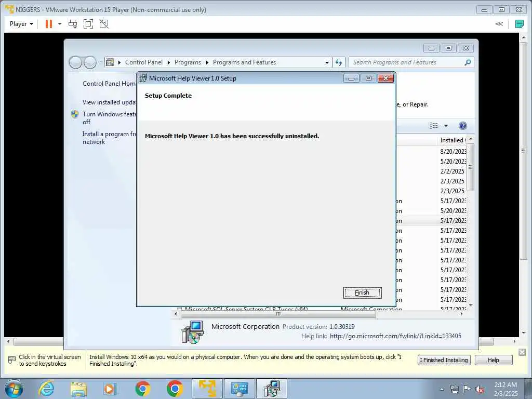
Task: Switch to Setup installer taskbar button
Action: [x=271, y=389]
